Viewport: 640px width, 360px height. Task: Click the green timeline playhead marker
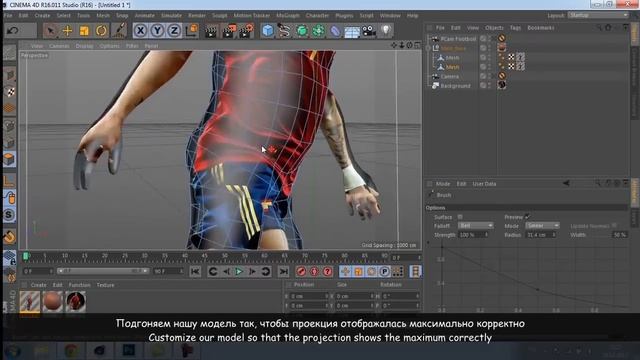(25, 256)
